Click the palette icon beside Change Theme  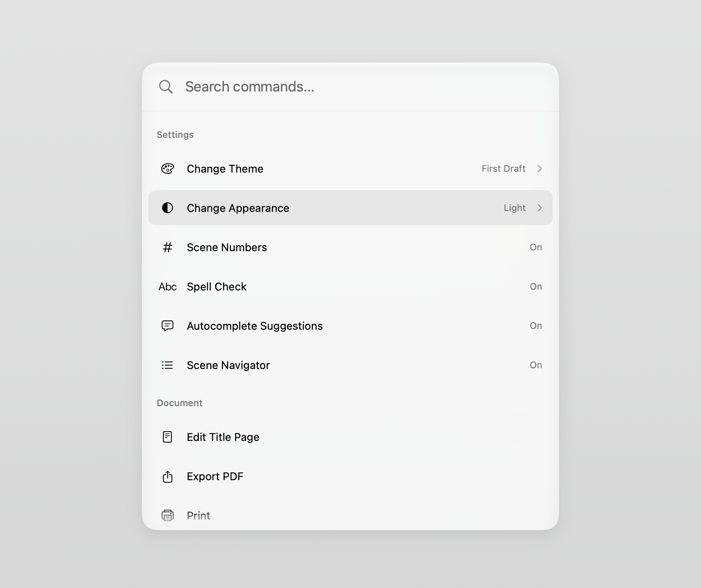168,168
